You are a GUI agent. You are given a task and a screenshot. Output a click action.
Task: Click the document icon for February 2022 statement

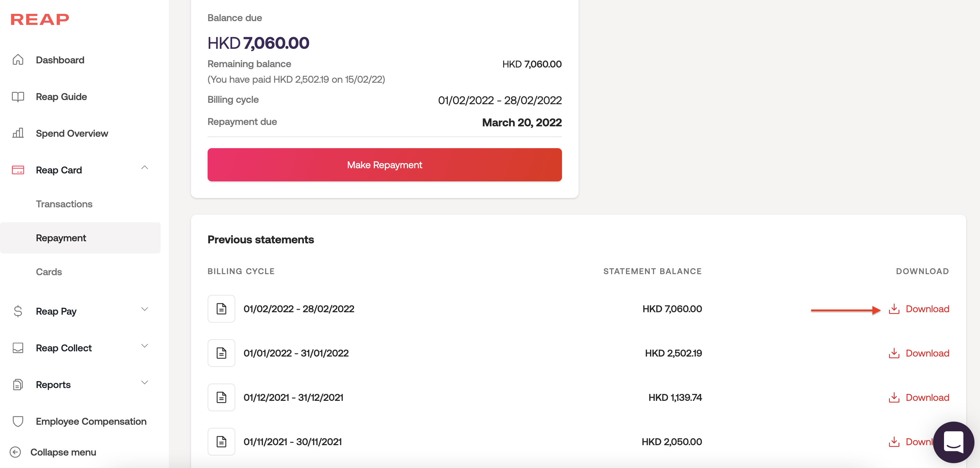click(x=221, y=308)
